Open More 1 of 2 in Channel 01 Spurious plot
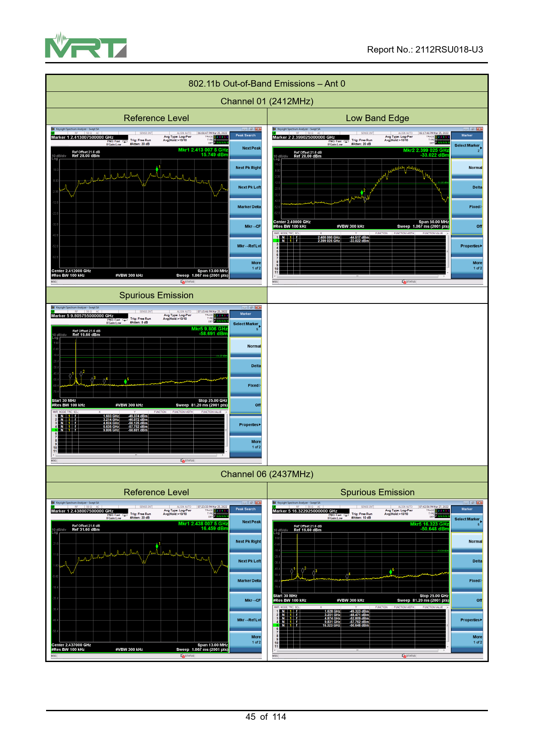534x756 pixels. tap(245, 444)
